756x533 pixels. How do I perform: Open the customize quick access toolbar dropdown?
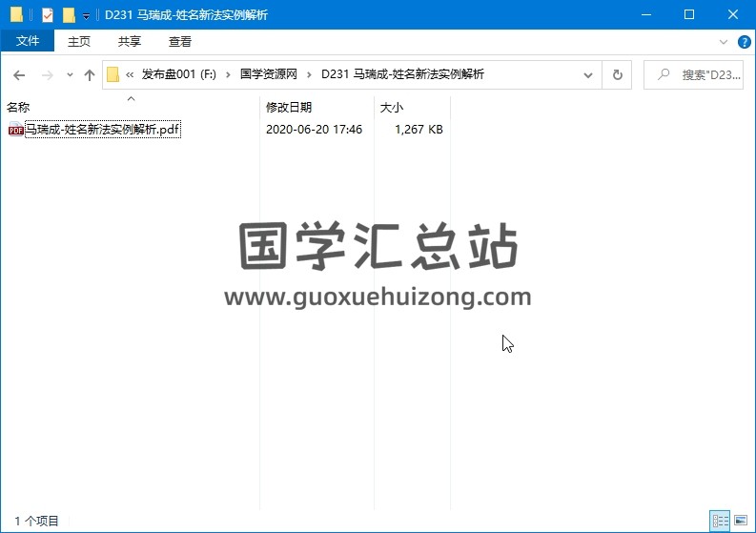point(86,16)
